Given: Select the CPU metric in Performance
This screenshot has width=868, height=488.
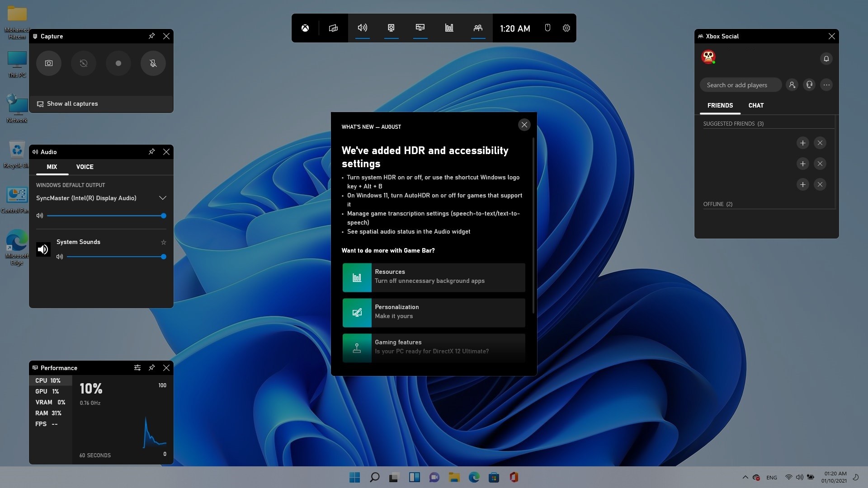Looking at the screenshot, I should click(x=50, y=380).
